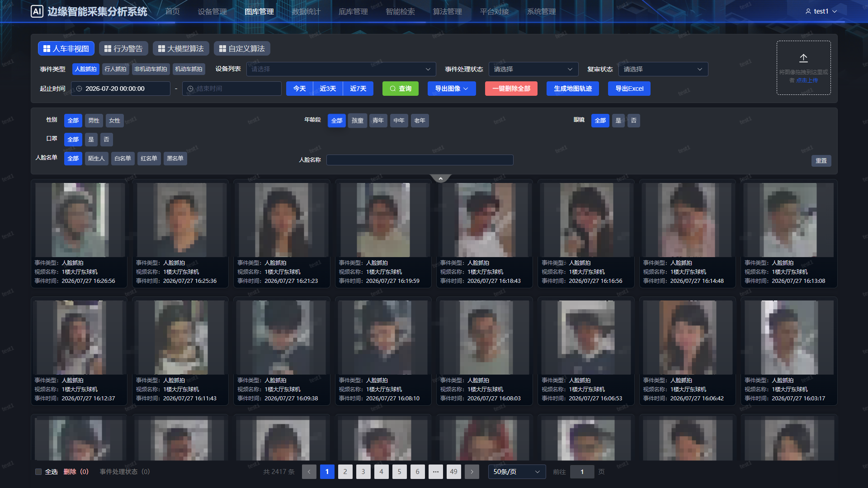Switch to the 行为警告 tab
The width and height of the screenshot is (868, 488).
pyautogui.click(x=123, y=48)
